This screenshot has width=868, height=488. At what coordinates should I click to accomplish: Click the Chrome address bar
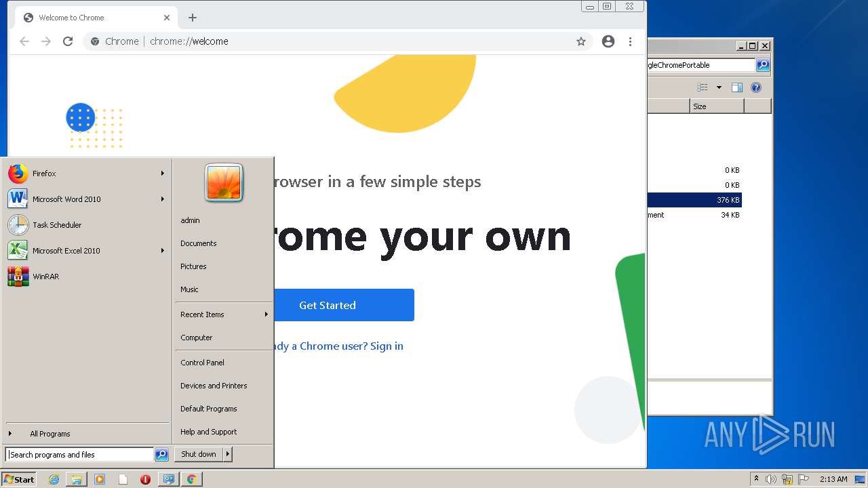(339, 41)
